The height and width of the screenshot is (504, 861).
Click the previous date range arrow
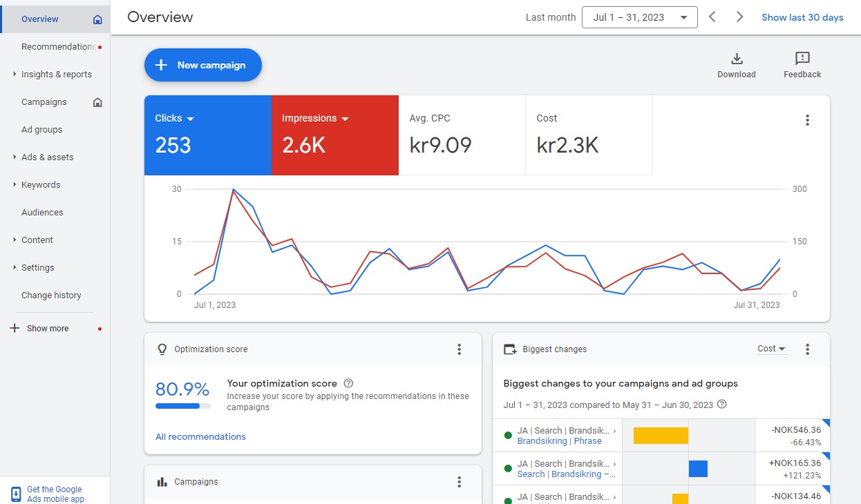pyautogui.click(x=712, y=17)
